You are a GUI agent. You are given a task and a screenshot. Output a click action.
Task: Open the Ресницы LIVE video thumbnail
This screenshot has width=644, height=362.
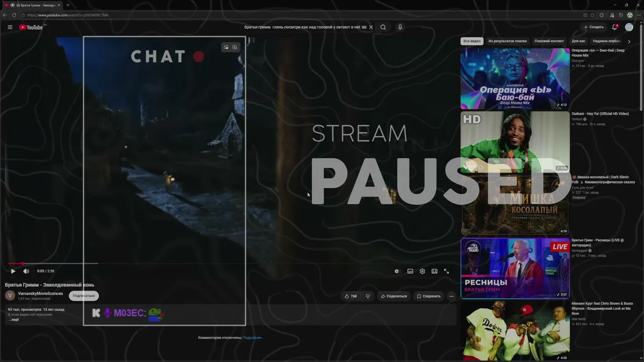click(x=515, y=268)
